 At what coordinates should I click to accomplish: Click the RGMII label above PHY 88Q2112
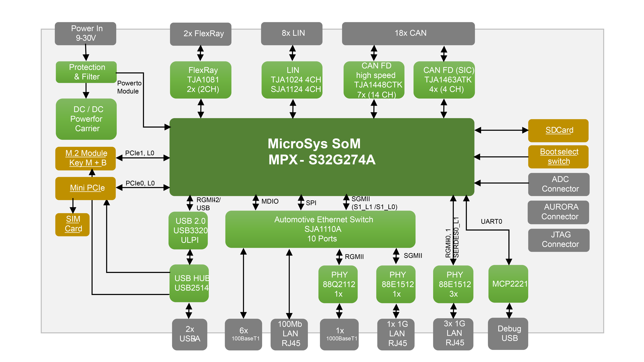[354, 257]
